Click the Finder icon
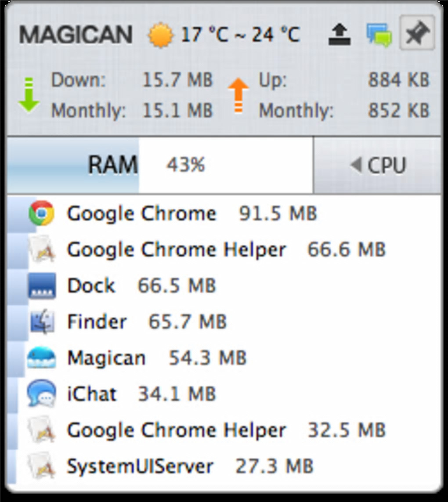 point(42,322)
